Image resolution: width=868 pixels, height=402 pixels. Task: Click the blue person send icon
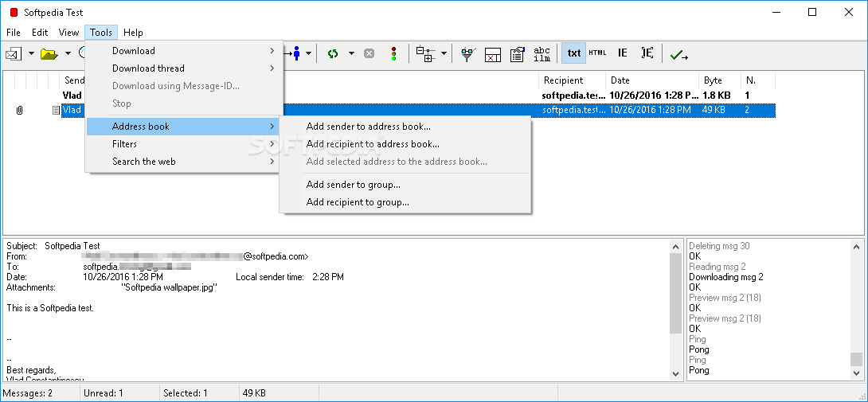click(x=293, y=53)
